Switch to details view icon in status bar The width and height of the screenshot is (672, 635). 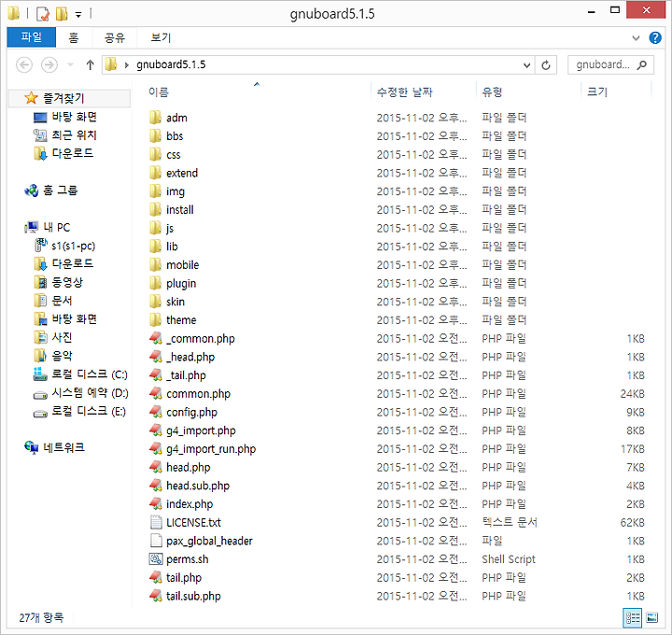click(x=632, y=618)
